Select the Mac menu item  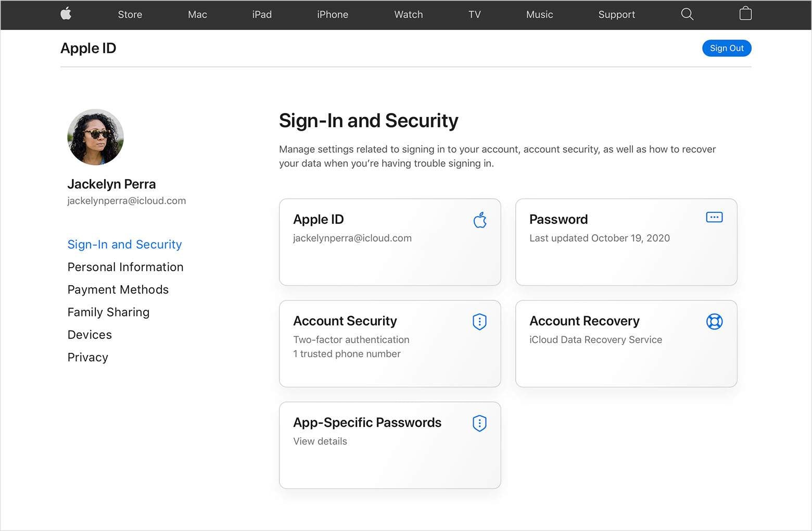tap(197, 14)
